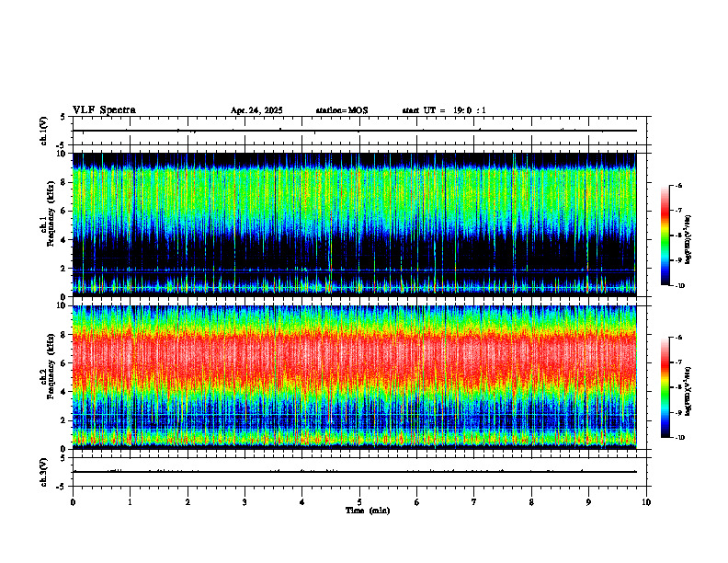Click the ch.2 spectrogram color scale bar
728x563 pixels.
pos(665,387)
